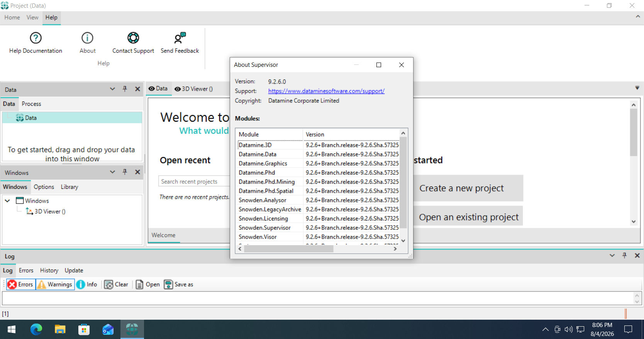The image size is (644, 339).
Task: Select the Datamine.3D module row
Action: [x=318, y=145]
